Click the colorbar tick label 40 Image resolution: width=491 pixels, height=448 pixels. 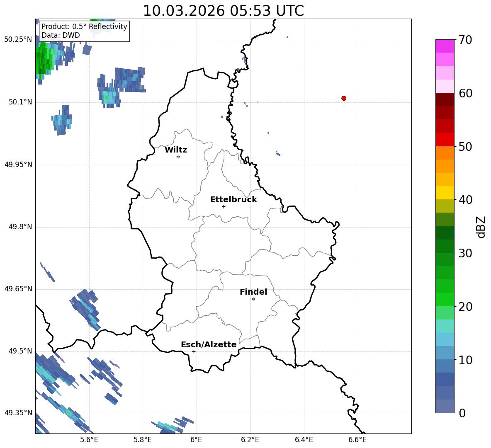(x=465, y=200)
